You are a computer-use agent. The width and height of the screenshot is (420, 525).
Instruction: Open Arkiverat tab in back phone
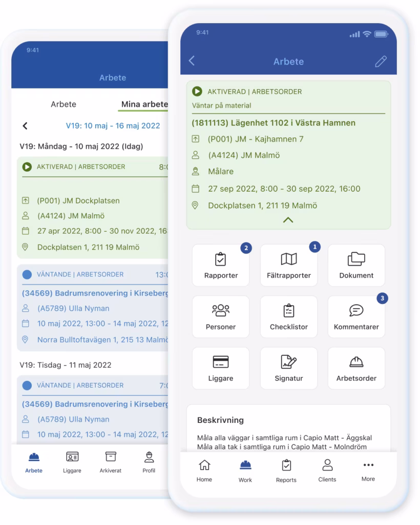(110, 463)
